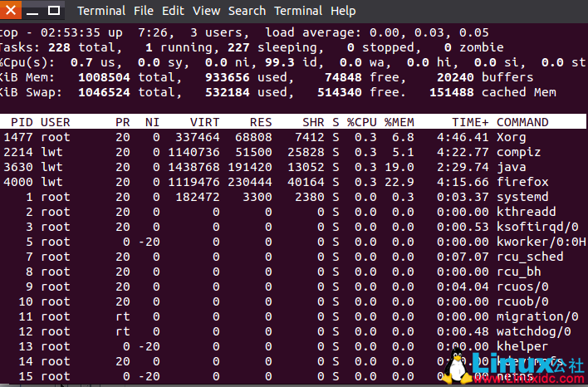Click the COMMAND column header
588x387 pixels.
[x=522, y=122]
